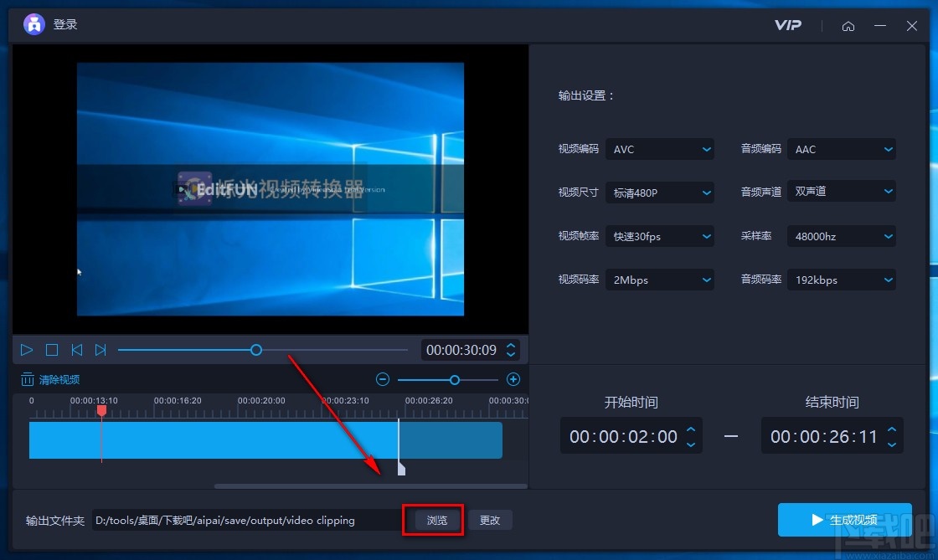938x560 pixels.
Task: Click the 00:00:13:10 timeline ruler label
Action: [94, 400]
